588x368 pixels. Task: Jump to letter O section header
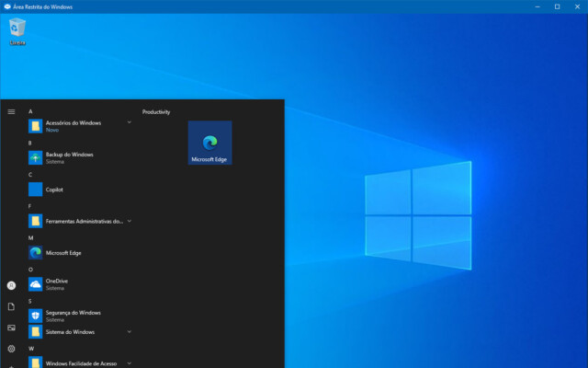coord(30,270)
